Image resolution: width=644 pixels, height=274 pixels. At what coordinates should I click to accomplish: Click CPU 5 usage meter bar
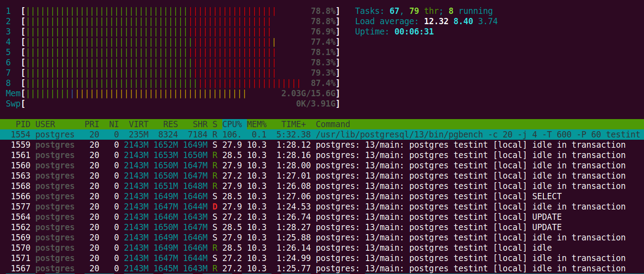(x=180, y=52)
